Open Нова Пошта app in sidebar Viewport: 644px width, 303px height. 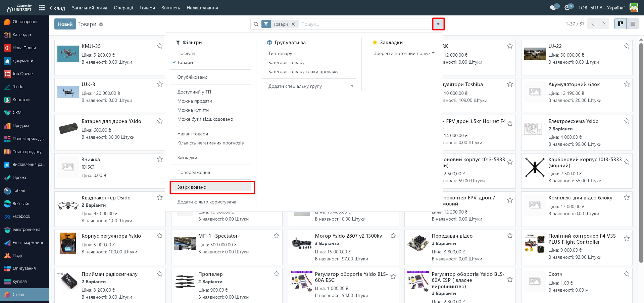pos(24,48)
